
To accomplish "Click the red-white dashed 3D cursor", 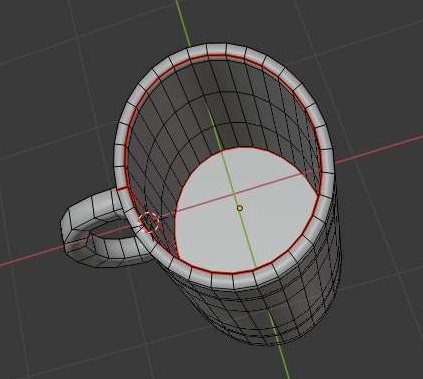I will coord(149,222).
